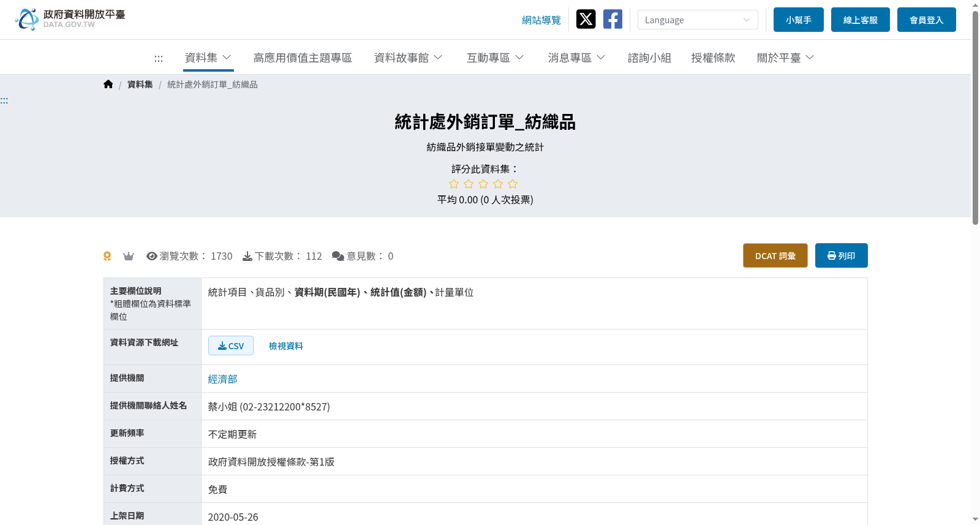980x525 pixels.
Task: Click the 免費 value
Action: coord(217,489)
